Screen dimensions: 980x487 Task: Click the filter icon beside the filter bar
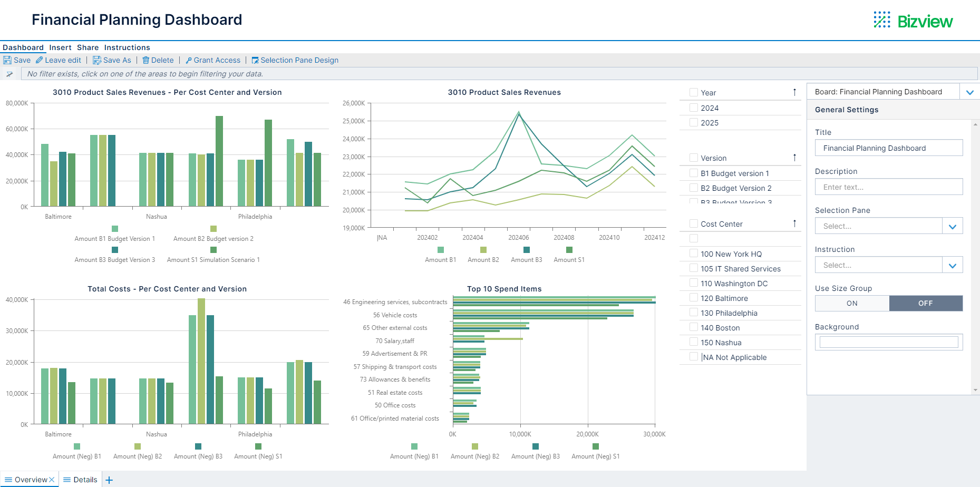(x=9, y=74)
